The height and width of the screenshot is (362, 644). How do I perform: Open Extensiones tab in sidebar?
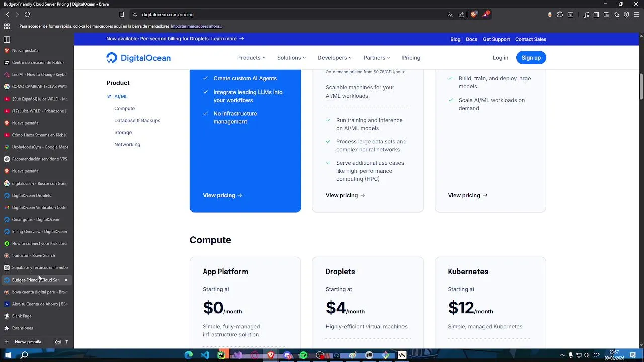pyautogui.click(x=37, y=328)
